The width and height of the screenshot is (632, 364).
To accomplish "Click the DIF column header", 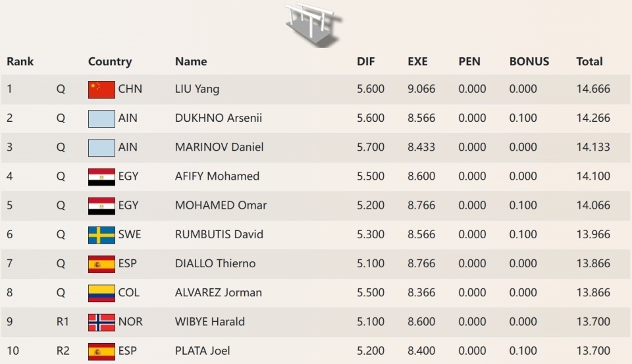I will [x=366, y=62].
